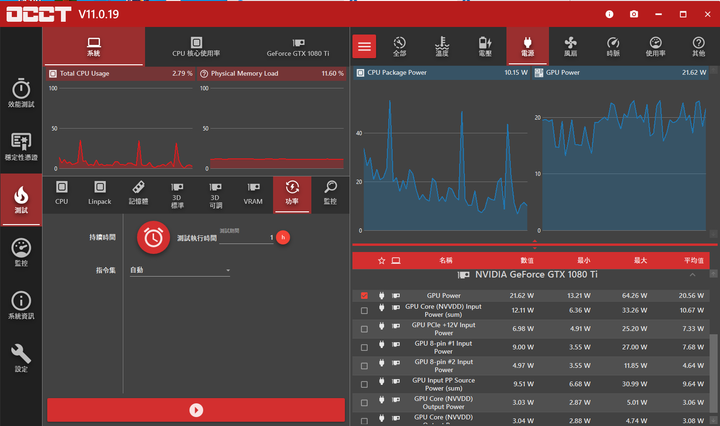Sort table by 最小 column
This screenshot has height=426, width=720.
(x=583, y=261)
